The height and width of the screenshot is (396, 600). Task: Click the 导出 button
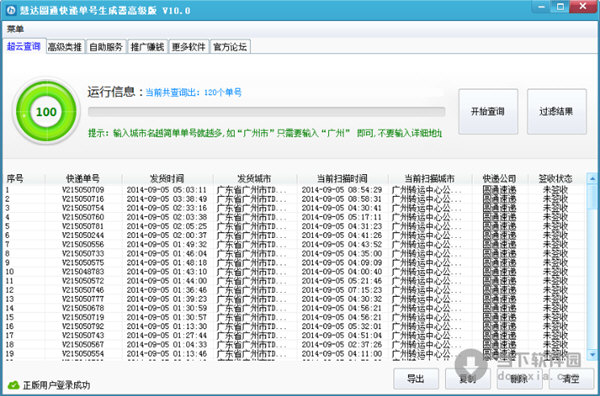pyautogui.click(x=416, y=379)
